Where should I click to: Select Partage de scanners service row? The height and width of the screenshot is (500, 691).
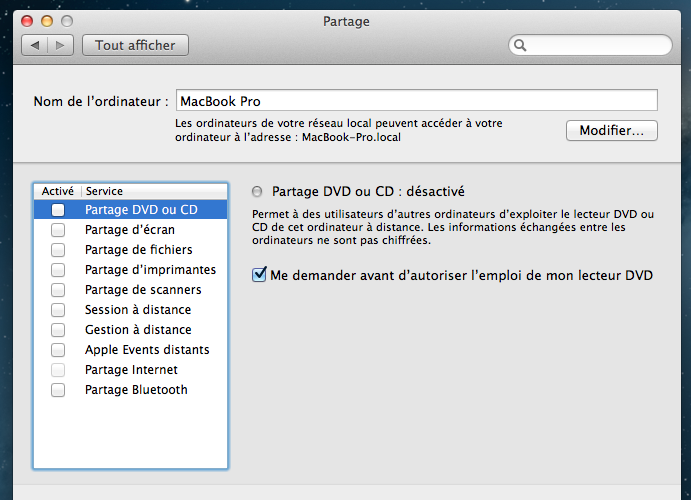point(130,290)
